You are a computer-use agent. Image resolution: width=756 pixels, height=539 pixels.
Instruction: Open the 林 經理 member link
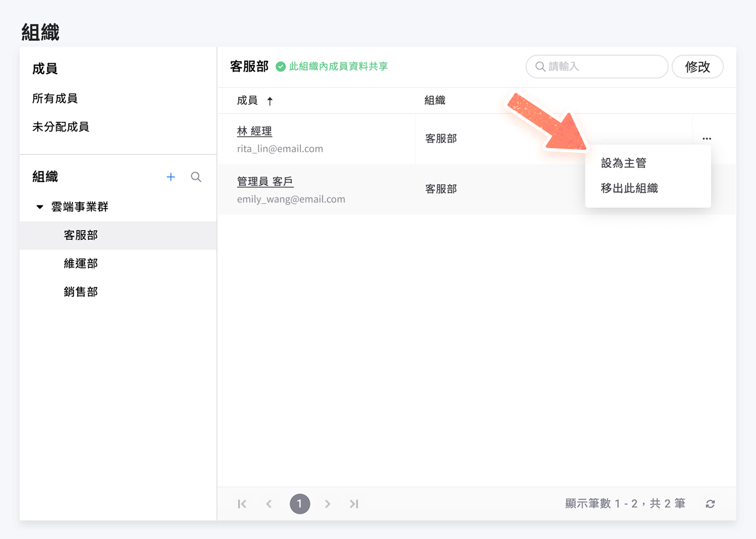pyautogui.click(x=254, y=131)
